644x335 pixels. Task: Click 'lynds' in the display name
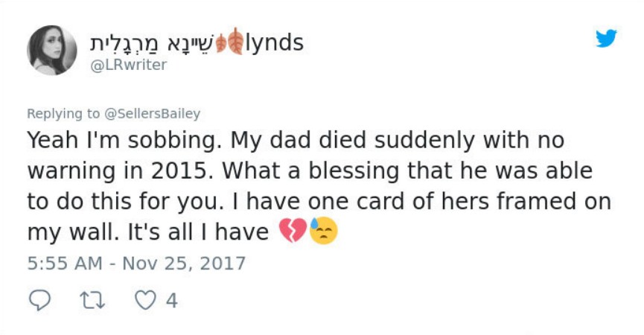[274, 43]
